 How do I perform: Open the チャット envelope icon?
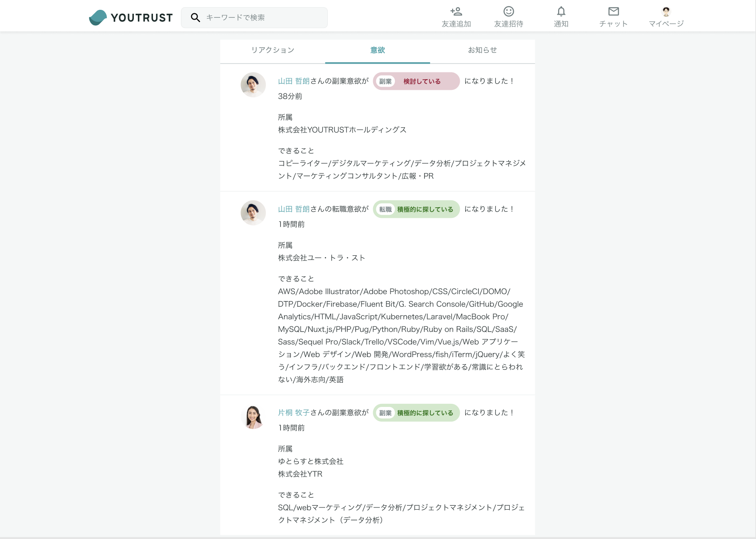point(614,12)
